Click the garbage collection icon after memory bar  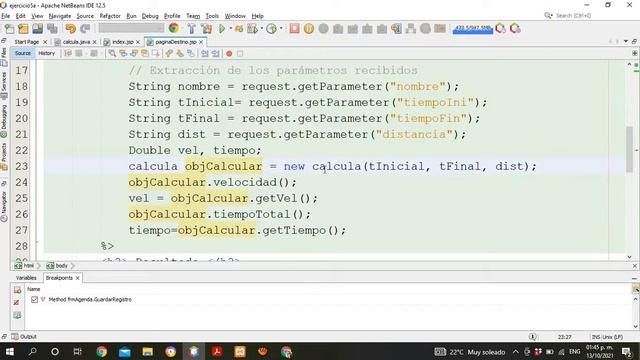[500, 29]
